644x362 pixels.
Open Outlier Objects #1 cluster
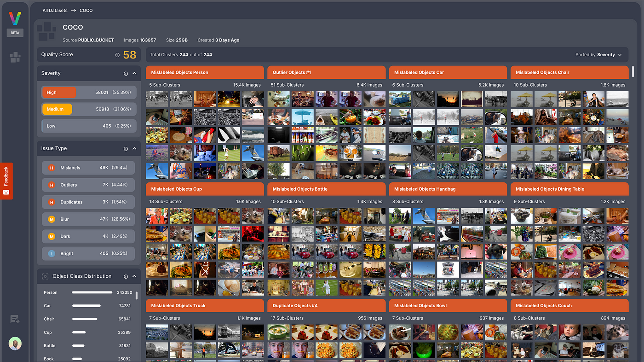click(326, 72)
